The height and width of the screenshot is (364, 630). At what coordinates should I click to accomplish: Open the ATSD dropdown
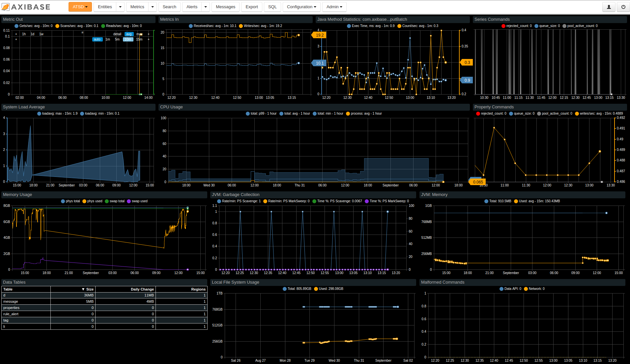80,7
